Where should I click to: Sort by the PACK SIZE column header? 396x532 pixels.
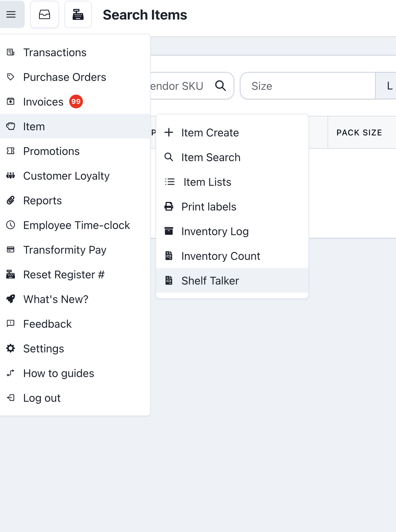(x=359, y=133)
